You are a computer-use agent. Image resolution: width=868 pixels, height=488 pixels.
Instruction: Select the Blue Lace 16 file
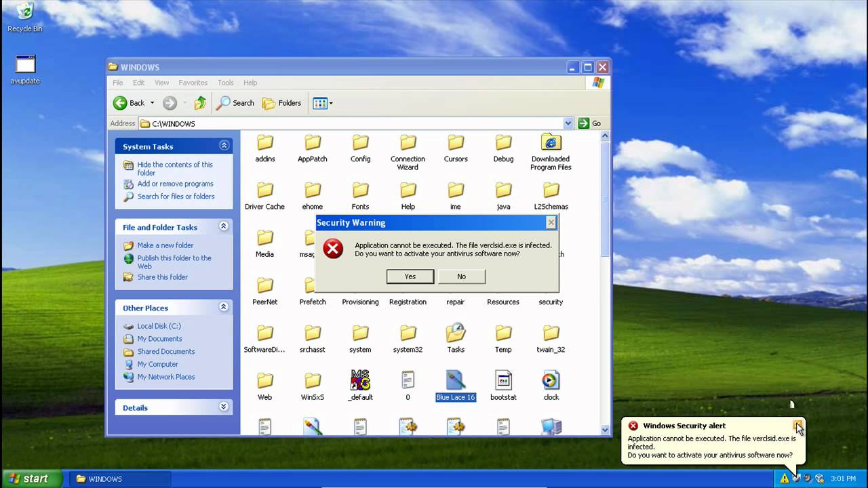click(x=456, y=386)
